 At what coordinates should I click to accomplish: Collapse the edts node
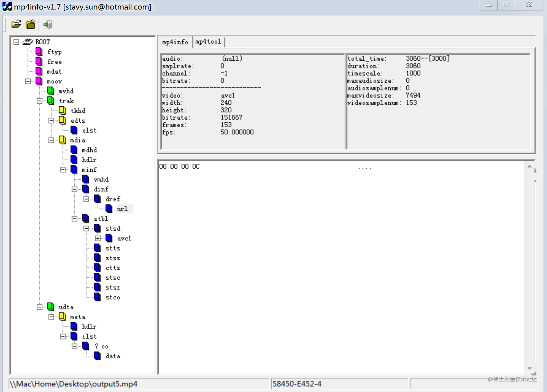pos(51,120)
